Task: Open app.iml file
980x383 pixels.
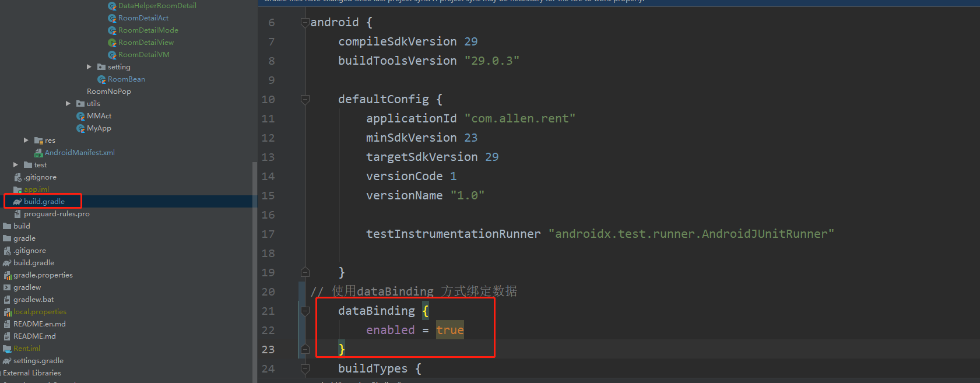Action: tap(36, 189)
